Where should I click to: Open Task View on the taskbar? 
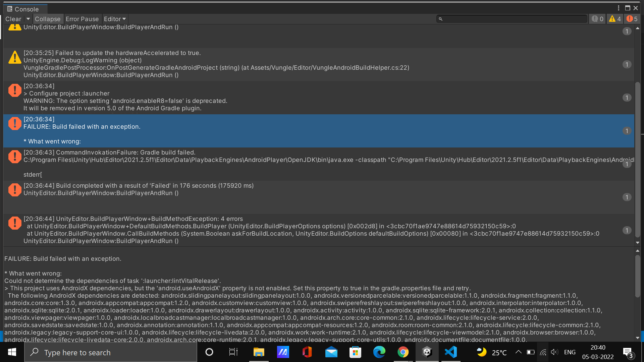[x=233, y=352]
